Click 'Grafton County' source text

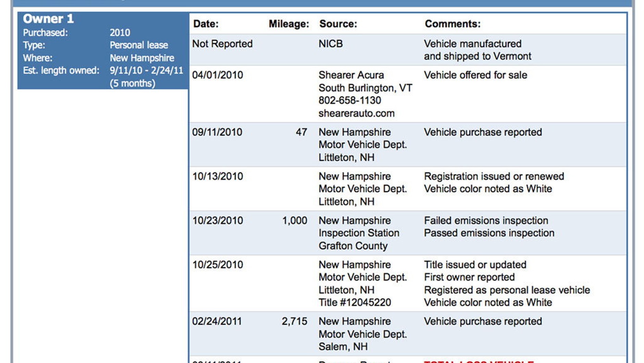click(x=353, y=246)
